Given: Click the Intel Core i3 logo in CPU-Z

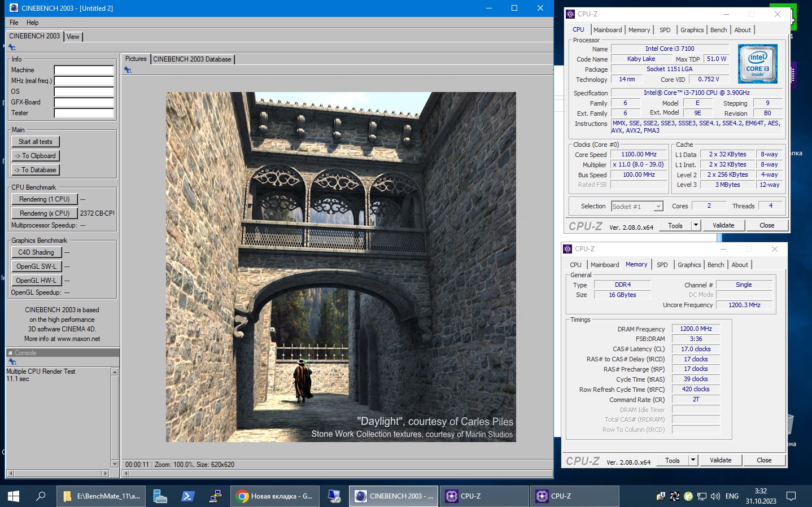Looking at the screenshot, I should click(x=758, y=64).
